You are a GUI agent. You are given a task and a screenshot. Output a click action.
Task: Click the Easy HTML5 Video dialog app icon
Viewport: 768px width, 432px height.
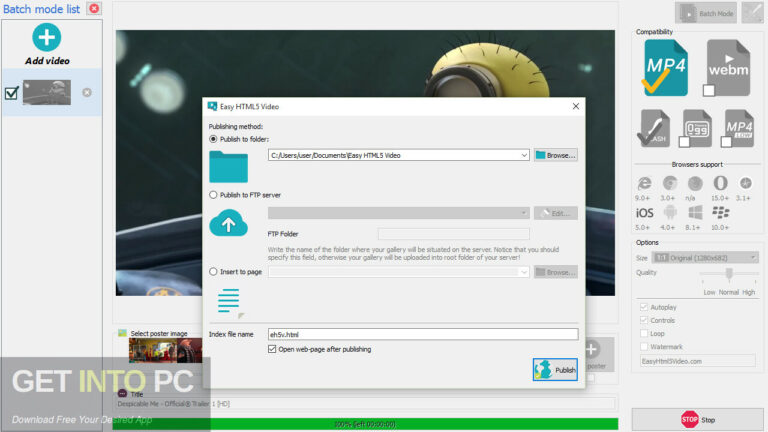point(212,106)
